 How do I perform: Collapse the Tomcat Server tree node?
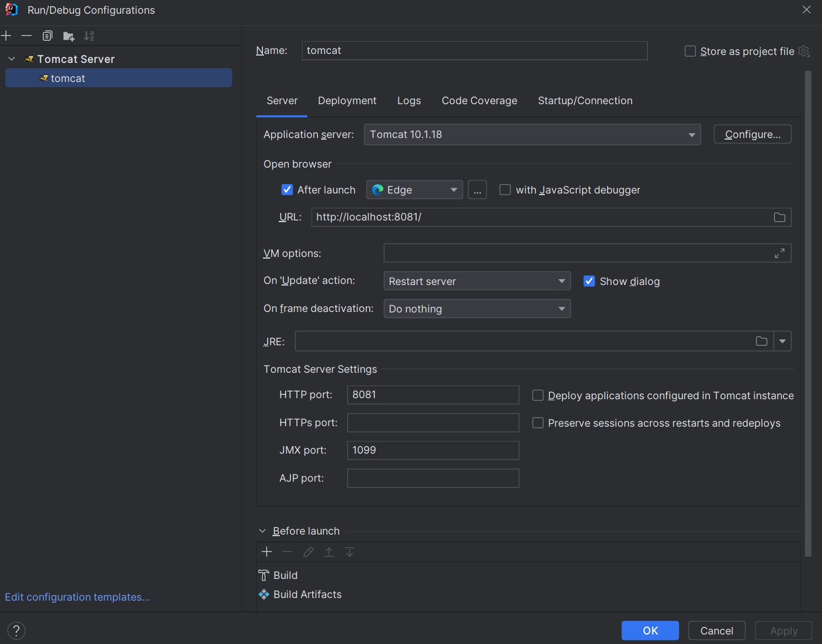coord(12,59)
